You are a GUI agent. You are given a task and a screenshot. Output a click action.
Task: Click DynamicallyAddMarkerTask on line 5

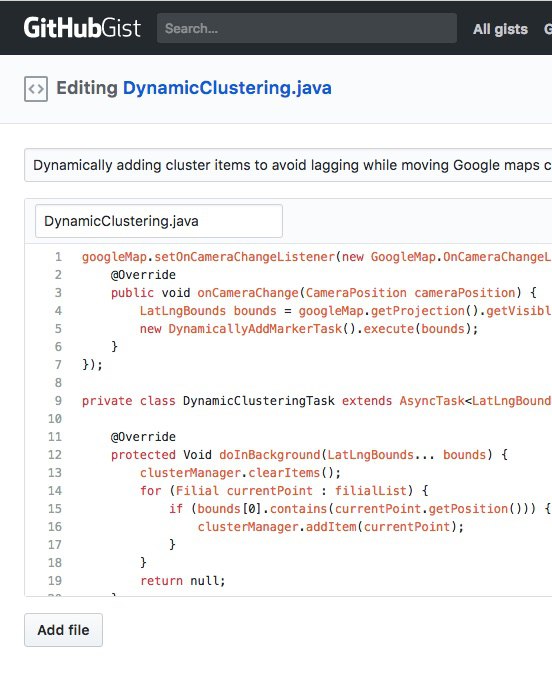click(255, 329)
